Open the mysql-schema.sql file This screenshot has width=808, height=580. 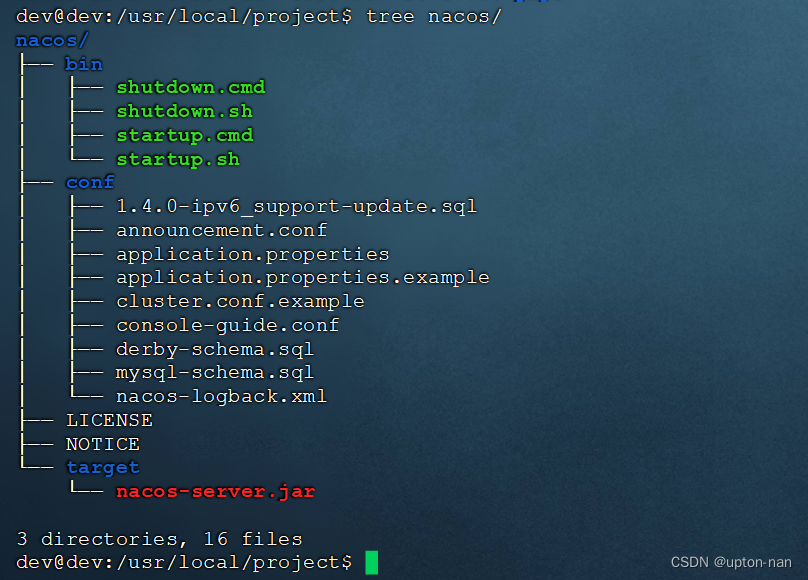pos(215,372)
